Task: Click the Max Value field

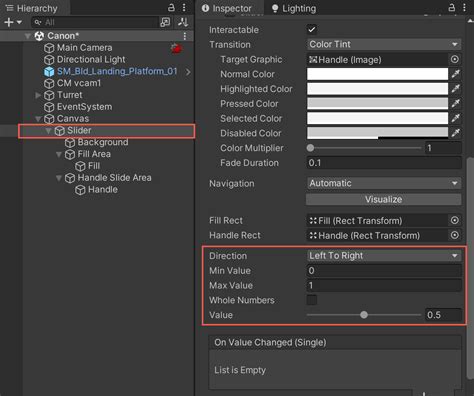Action: [384, 285]
